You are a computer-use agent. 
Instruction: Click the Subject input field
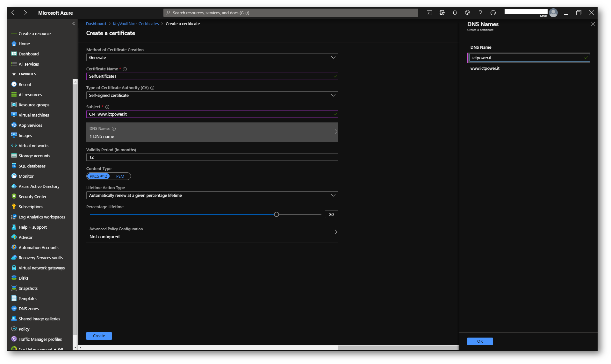coord(212,114)
